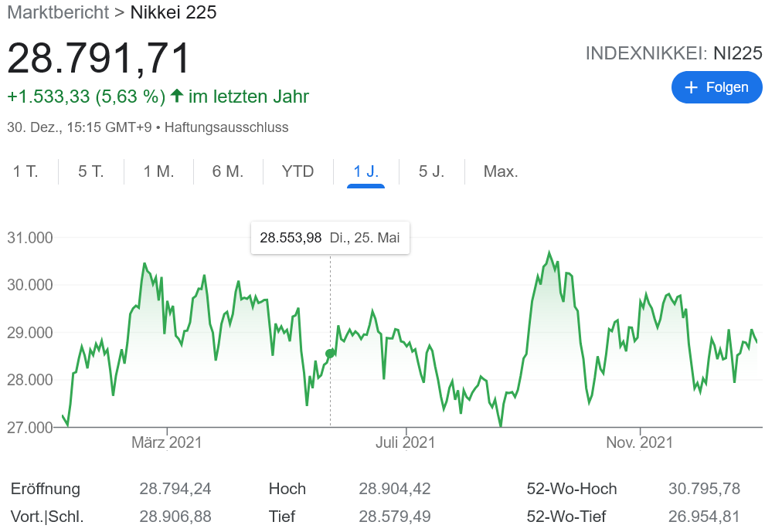Click the Nikkei 225 breadcrumb title
This screenshot has width=765, height=532.
point(173,12)
